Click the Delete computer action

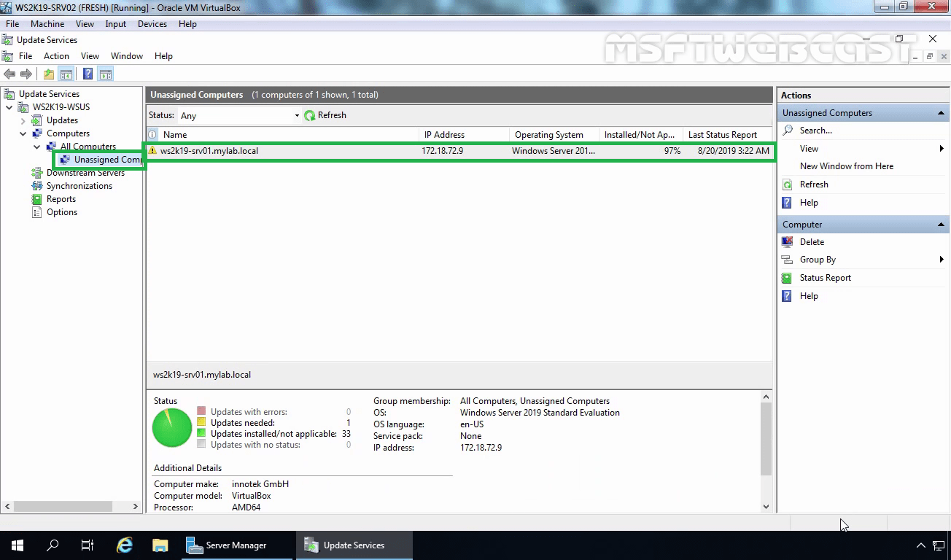pyautogui.click(x=812, y=242)
